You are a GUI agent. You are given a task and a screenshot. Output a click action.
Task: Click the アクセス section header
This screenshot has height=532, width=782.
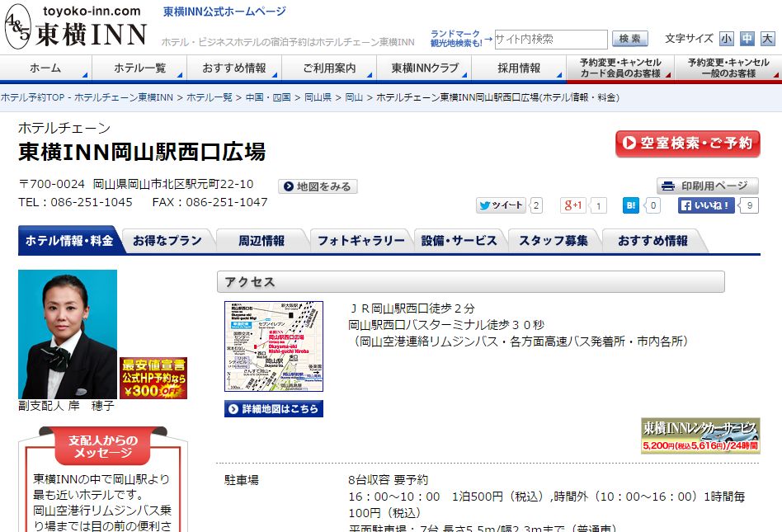coord(471,282)
